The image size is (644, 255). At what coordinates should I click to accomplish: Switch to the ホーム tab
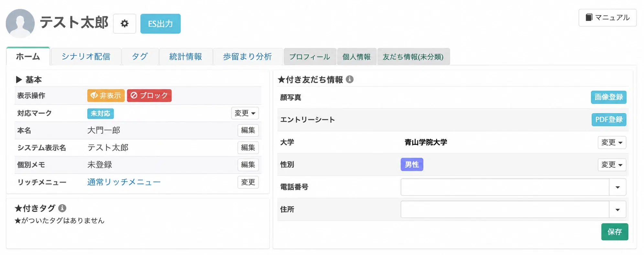(28, 57)
